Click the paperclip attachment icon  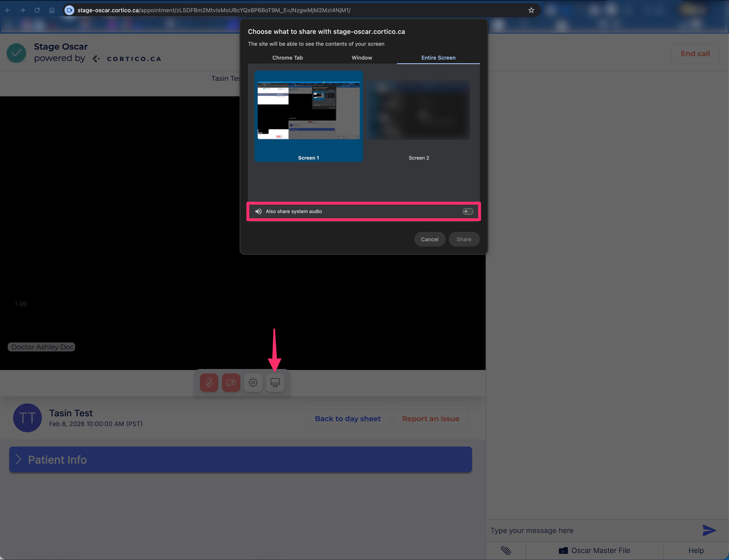[x=506, y=550]
